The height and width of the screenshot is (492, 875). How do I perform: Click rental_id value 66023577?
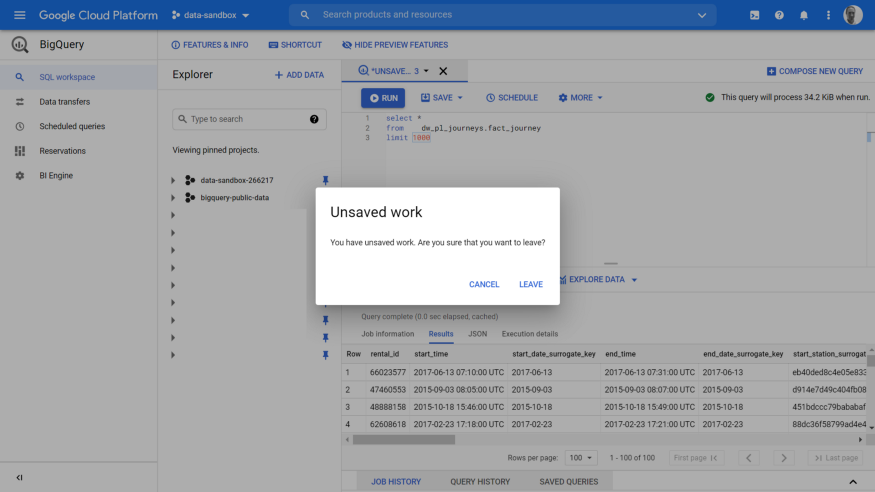387,372
